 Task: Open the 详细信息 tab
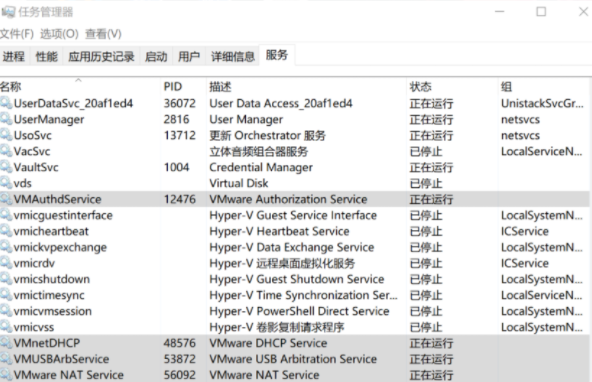pos(233,56)
